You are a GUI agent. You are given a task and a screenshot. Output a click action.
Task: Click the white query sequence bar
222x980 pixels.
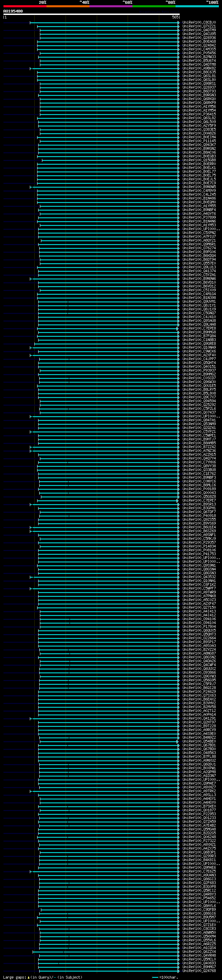(x=92, y=15)
